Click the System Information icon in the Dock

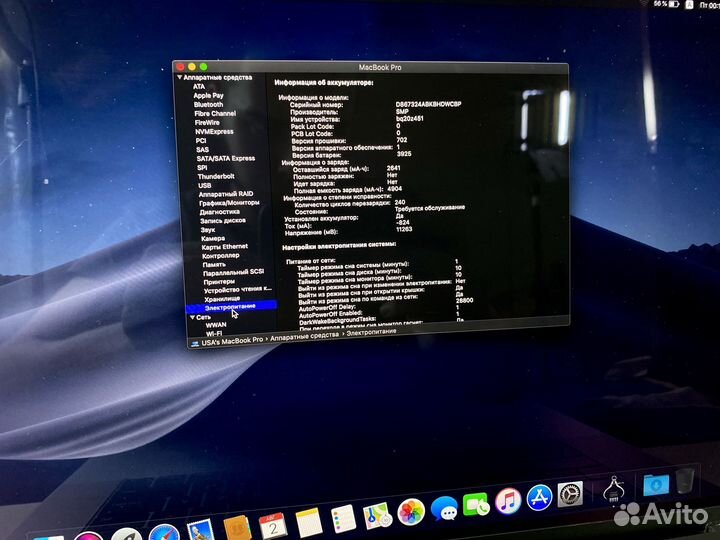(x=614, y=489)
